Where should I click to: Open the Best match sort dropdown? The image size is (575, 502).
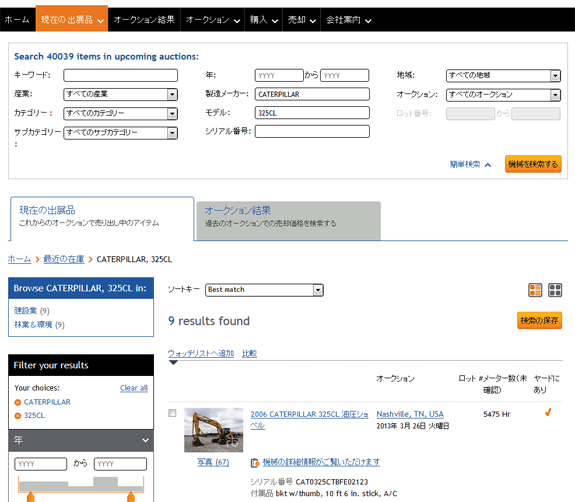pyautogui.click(x=264, y=290)
